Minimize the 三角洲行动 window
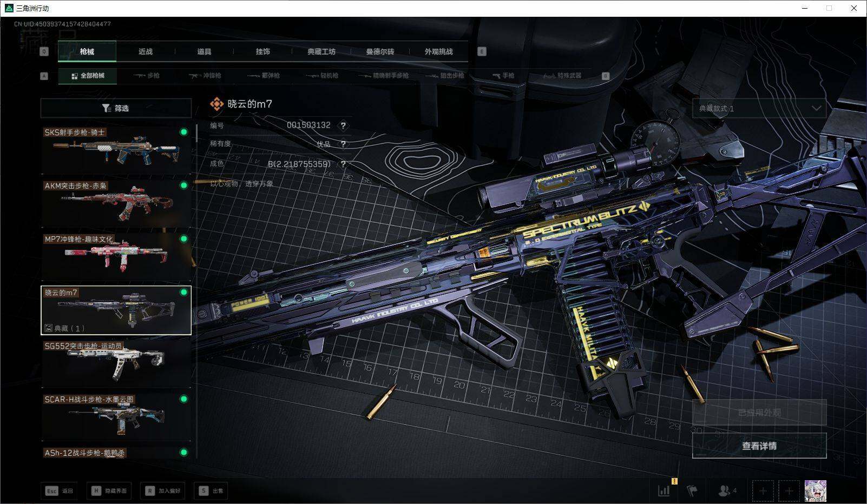867x504 pixels. [x=805, y=8]
